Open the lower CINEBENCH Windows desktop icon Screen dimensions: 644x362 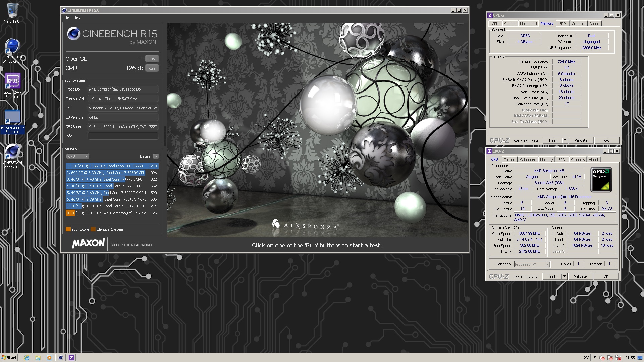tap(12, 156)
